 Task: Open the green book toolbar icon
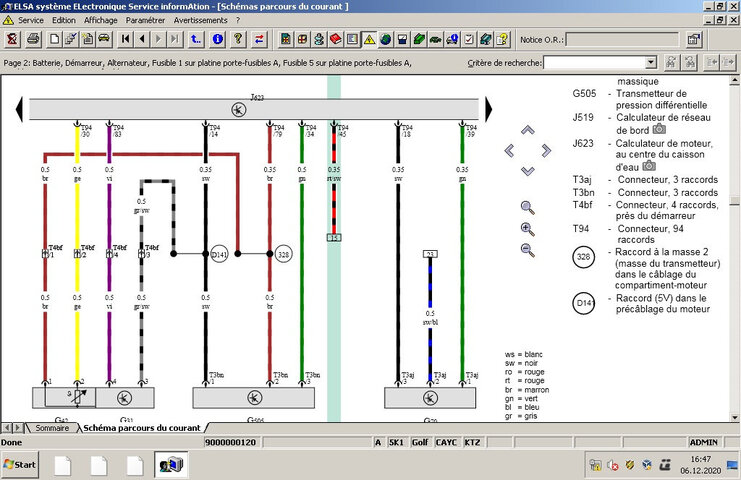(419, 39)
